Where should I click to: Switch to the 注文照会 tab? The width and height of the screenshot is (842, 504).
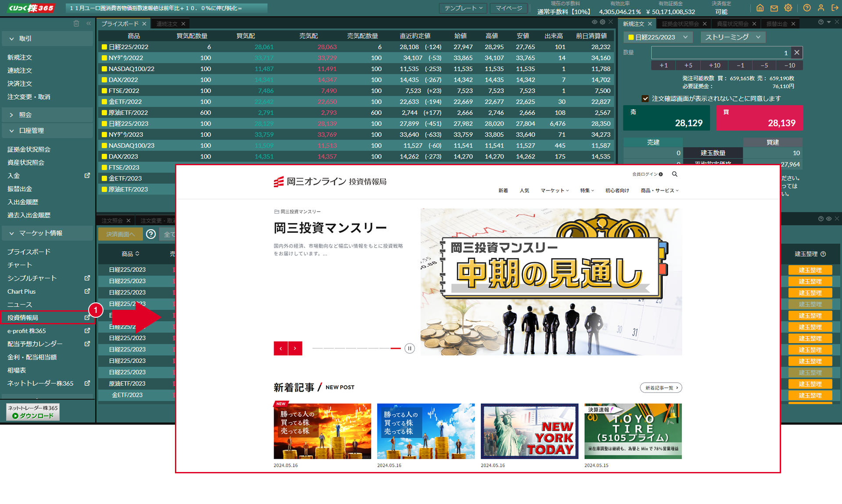(x=112, y=220)
